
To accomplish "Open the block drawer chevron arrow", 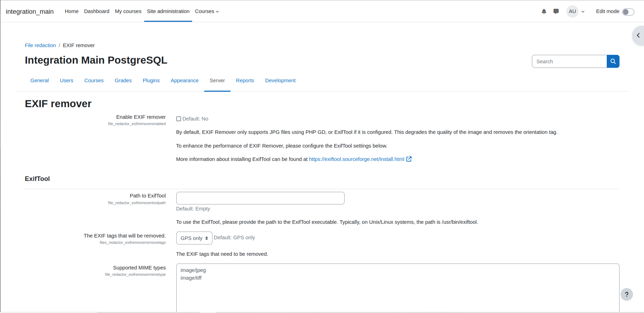I will [x=638, y=36].
